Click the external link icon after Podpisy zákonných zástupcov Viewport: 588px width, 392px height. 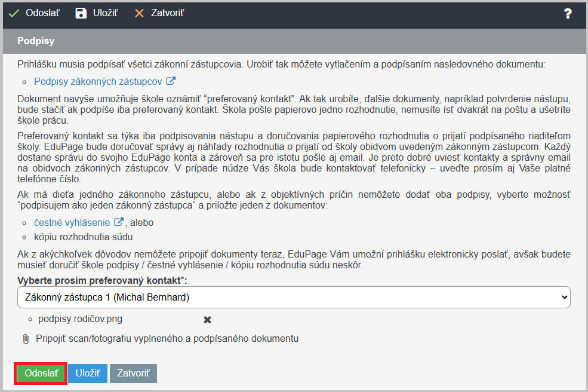[x=171, y=81]
